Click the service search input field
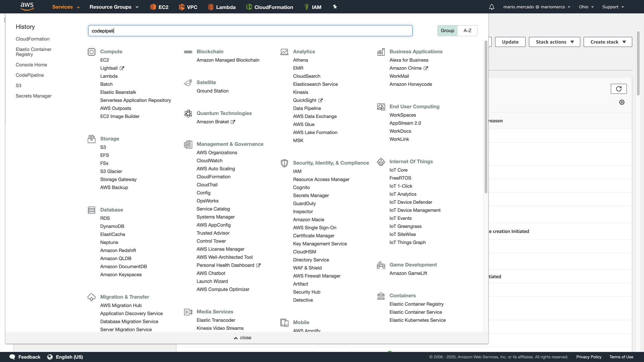Viewport: 644px width, 362px height. pos(250,31)
